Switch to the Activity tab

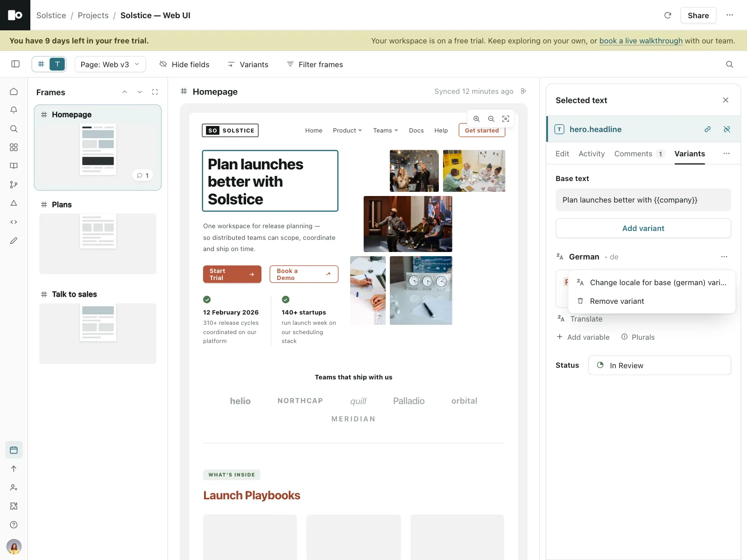(x=592, y=154)
